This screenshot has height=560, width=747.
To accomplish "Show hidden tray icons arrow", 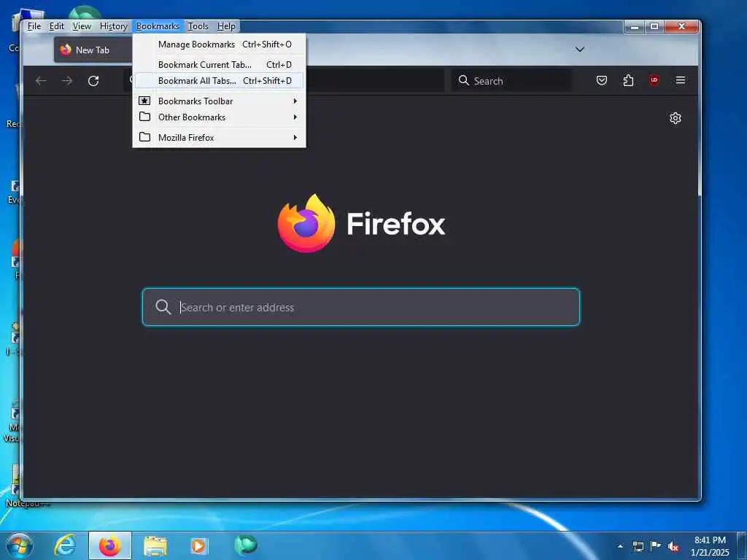I will (620, 546).
